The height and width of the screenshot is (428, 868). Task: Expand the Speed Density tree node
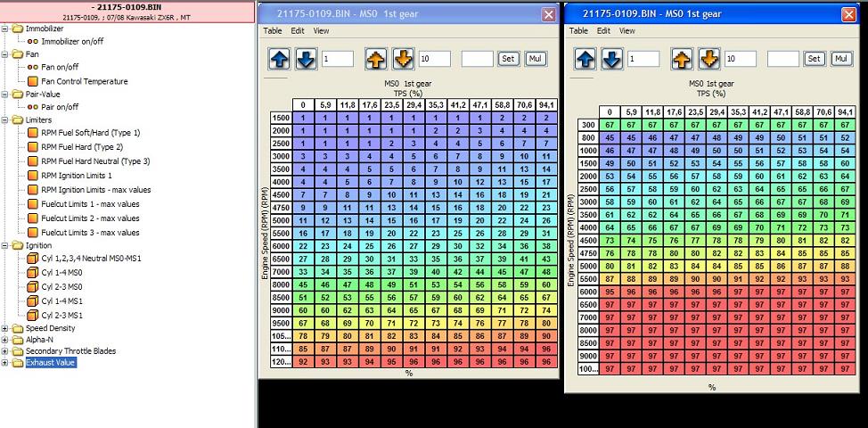pos(6,328)
